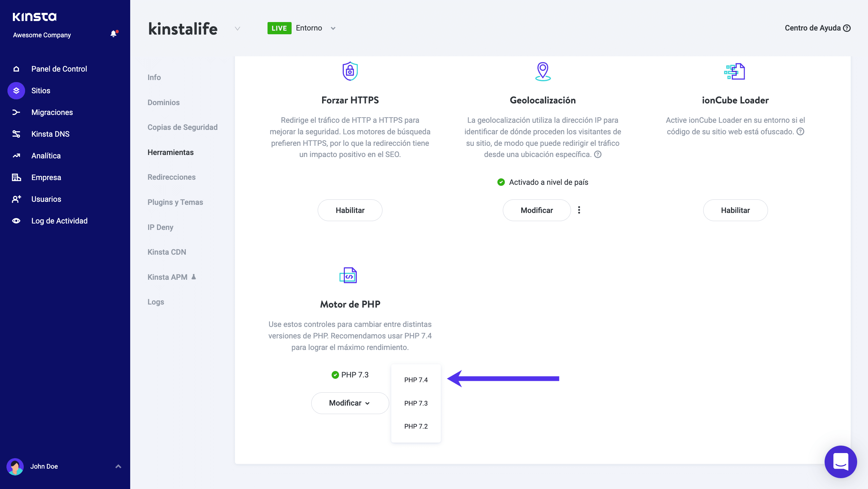The width and height of the screenshot is (868, 489).
Task: Open the Redirecciones tab
Action: click(x=172, y=177)
